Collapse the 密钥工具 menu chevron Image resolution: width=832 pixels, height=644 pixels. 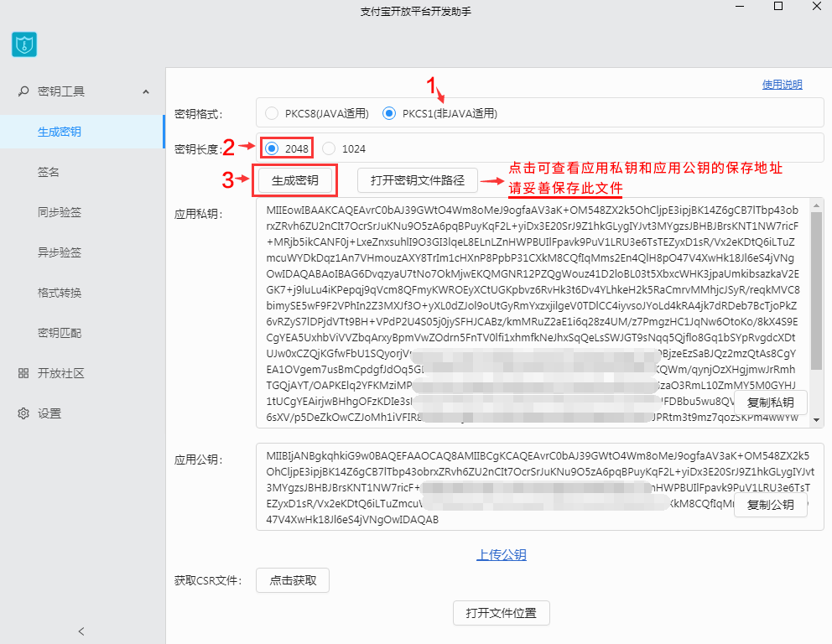[x=146, y=91]
